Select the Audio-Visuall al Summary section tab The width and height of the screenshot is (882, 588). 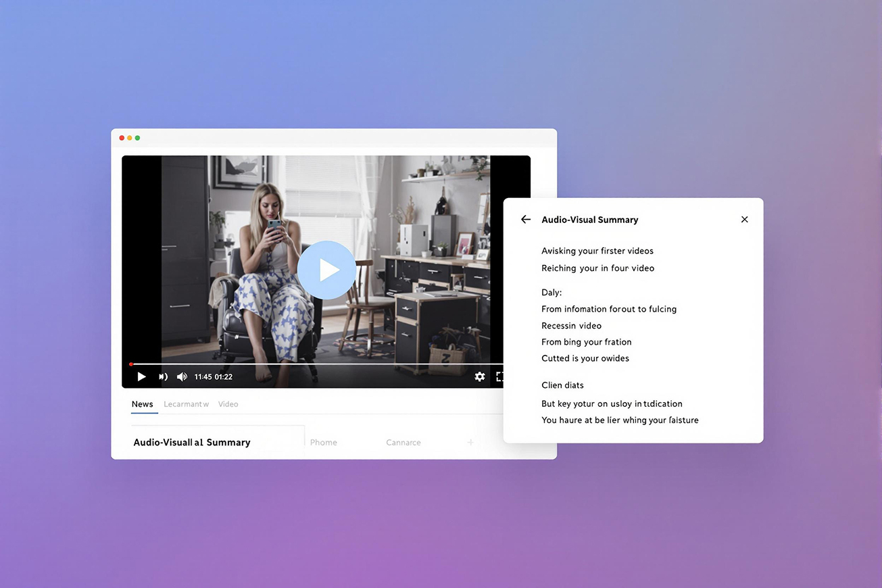click(192, 442)
